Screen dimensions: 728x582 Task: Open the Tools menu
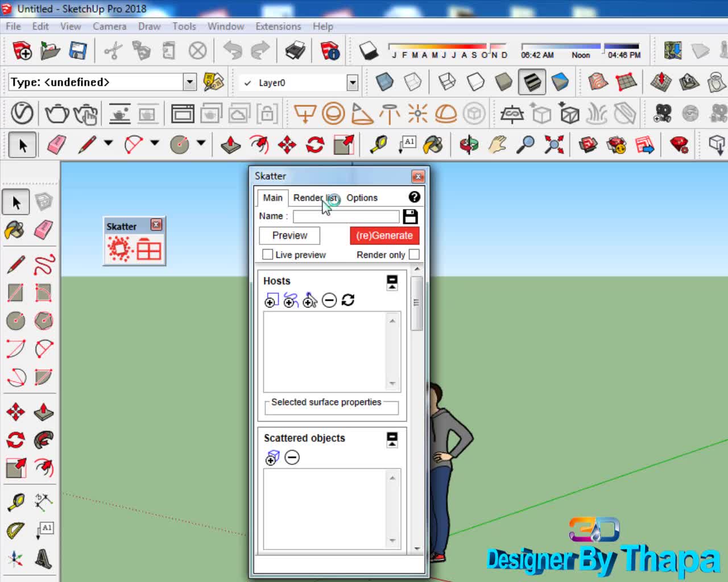click(184, 26)
